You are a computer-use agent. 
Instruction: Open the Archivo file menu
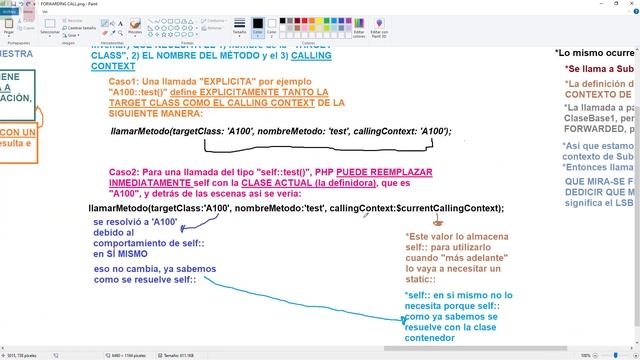9,11
